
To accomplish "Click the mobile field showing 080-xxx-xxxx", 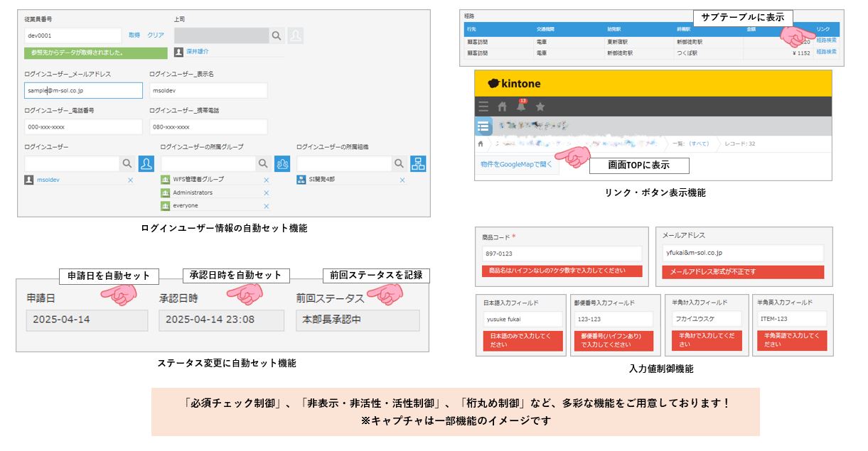I will tap(208, 126).
